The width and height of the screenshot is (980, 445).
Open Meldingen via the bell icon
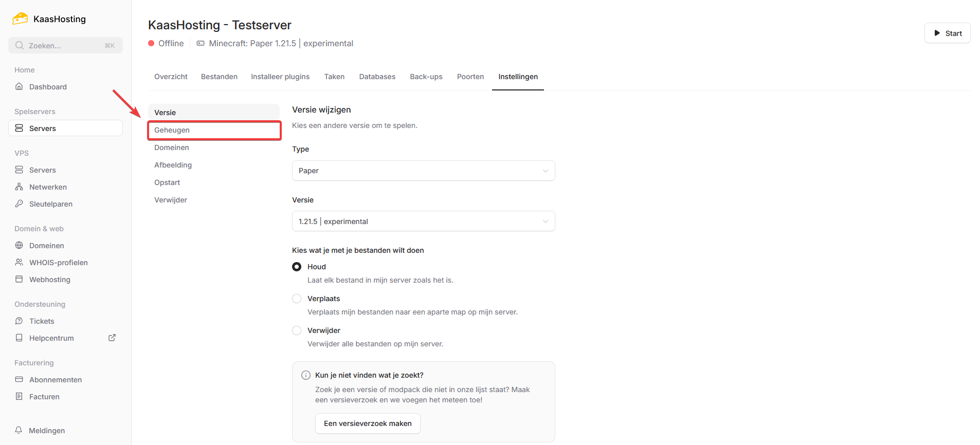pyautogui.click(x=19, y=430)
